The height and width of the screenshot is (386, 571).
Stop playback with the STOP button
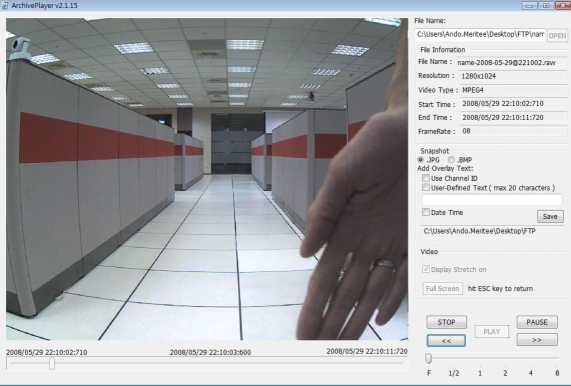[x=446, y=322]
